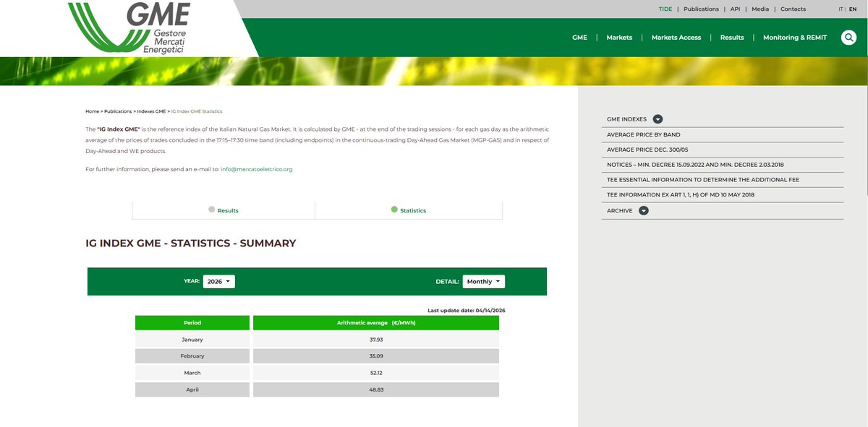
Task: Click the Last update date text
Action: [467, 310]
